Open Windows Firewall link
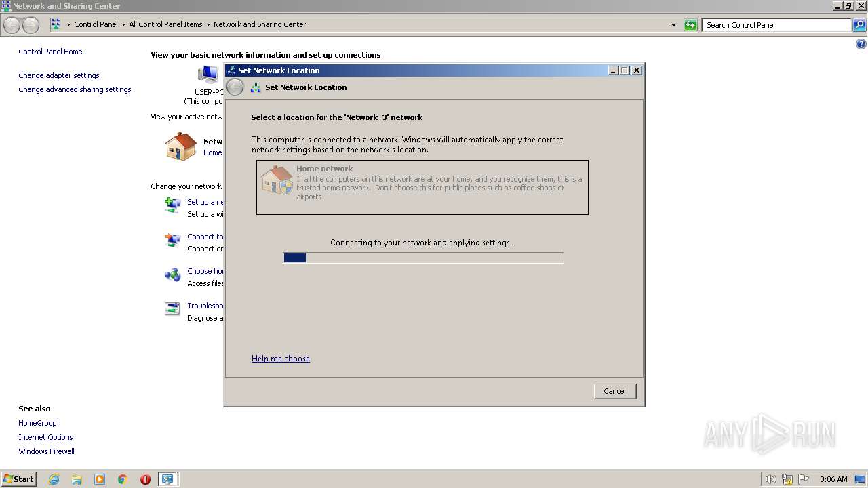 46,451
